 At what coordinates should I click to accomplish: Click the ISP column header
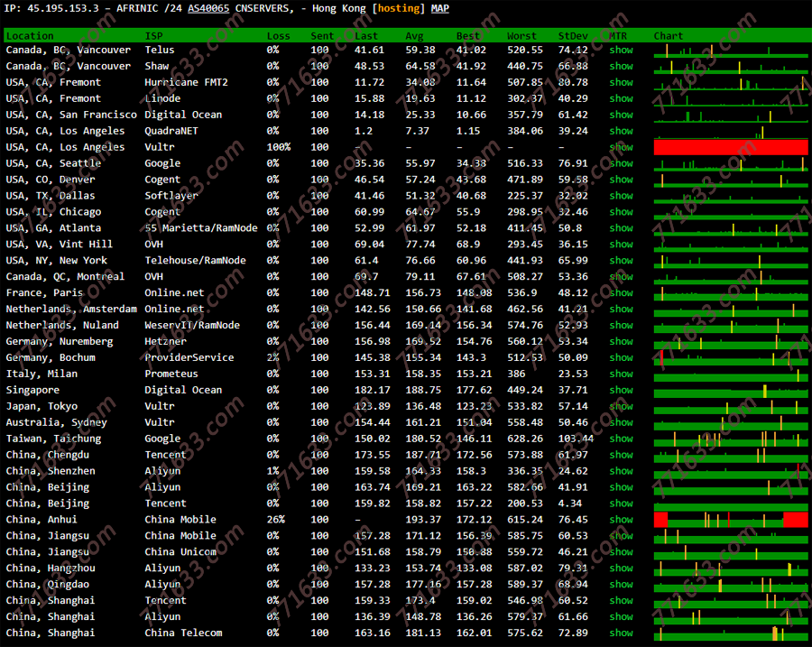pyautogui.click(x=153, y=36)
